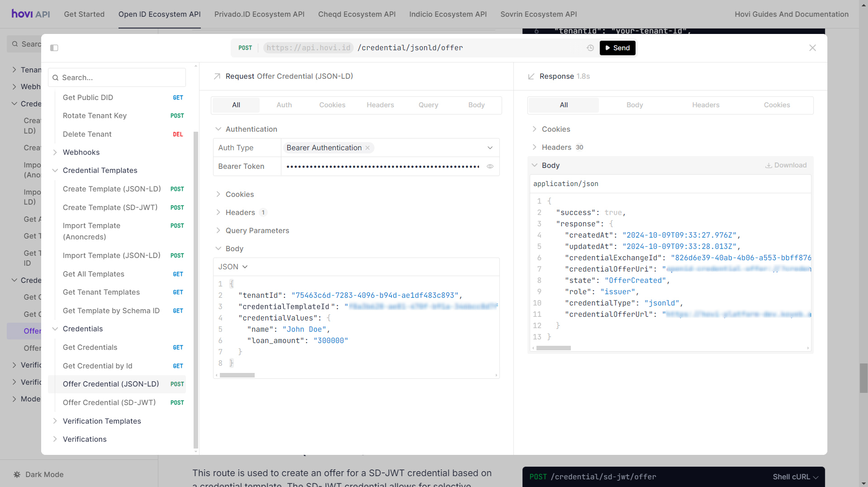Close the API client modal
Viewport: 868px width, 487px height.
click(812, 48)
